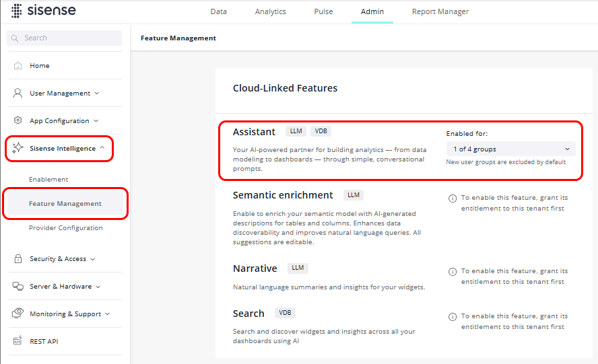
Task: Click the User Management person icon
Action: tap(18, 93)
